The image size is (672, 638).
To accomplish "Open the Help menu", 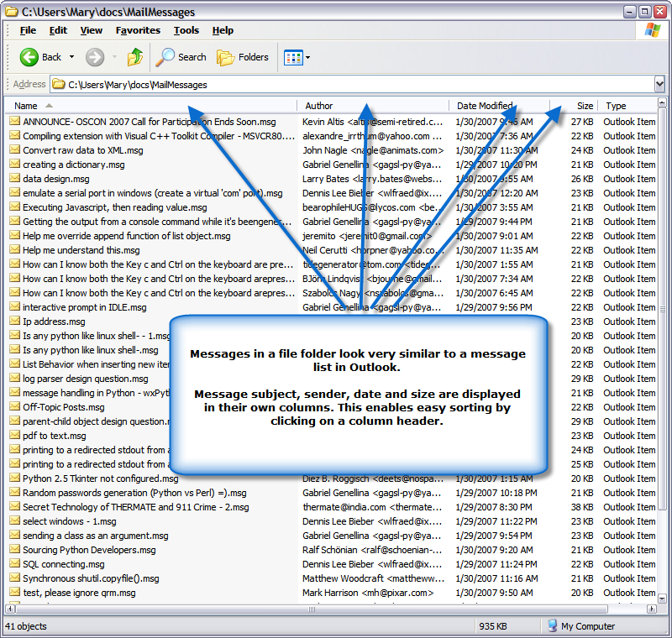I will coord(223,30).
